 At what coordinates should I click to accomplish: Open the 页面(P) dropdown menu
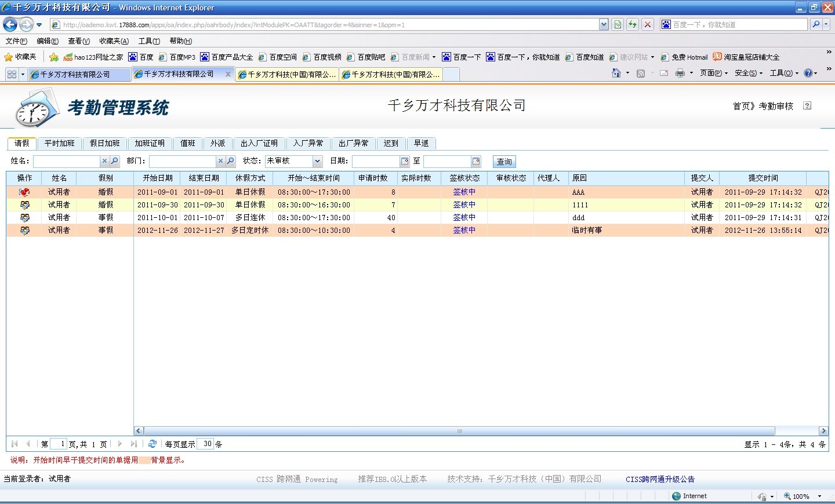[713, 73]
